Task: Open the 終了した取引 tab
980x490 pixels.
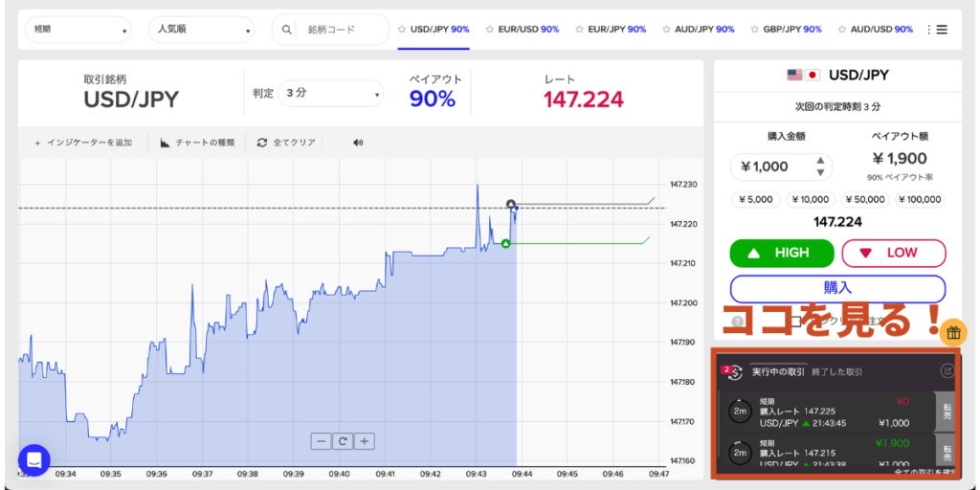Action: [x=842, y=371]
